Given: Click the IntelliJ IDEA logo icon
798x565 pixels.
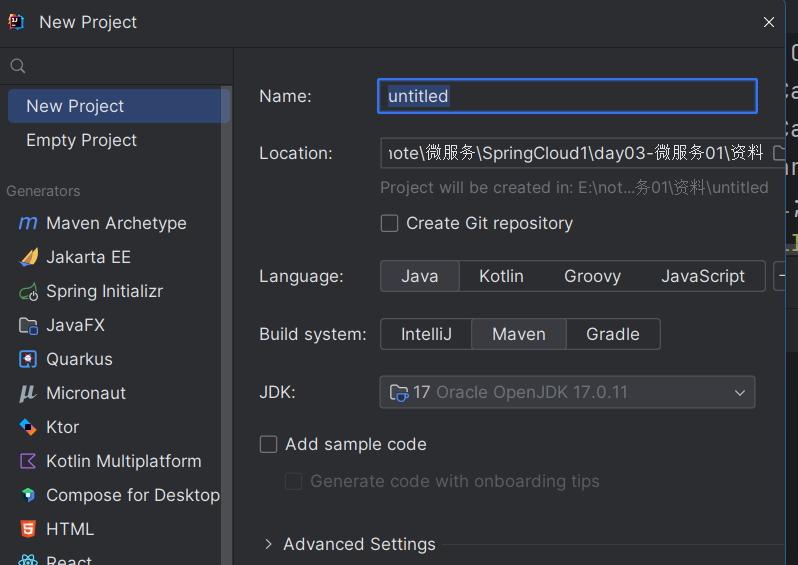Looking at the screenshot, I should tap(16, 22).
